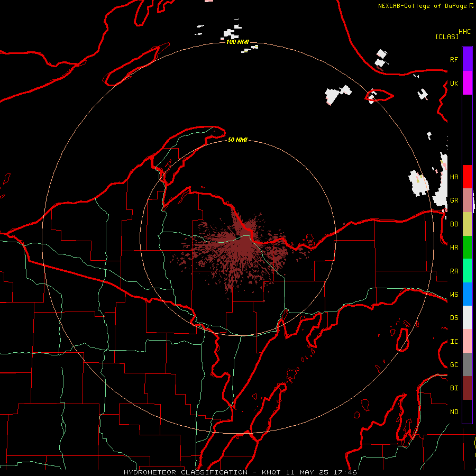Click the UK legend label

[454, 83]
